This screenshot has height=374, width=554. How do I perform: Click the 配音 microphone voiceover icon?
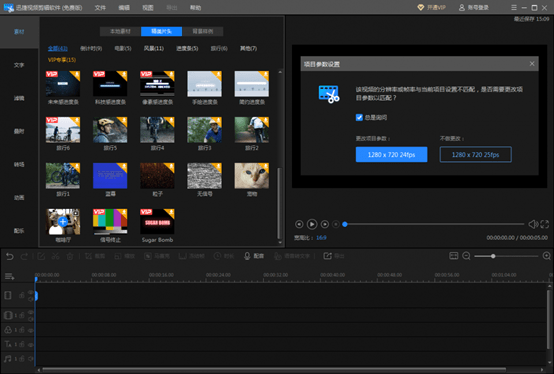coord(247,256)
